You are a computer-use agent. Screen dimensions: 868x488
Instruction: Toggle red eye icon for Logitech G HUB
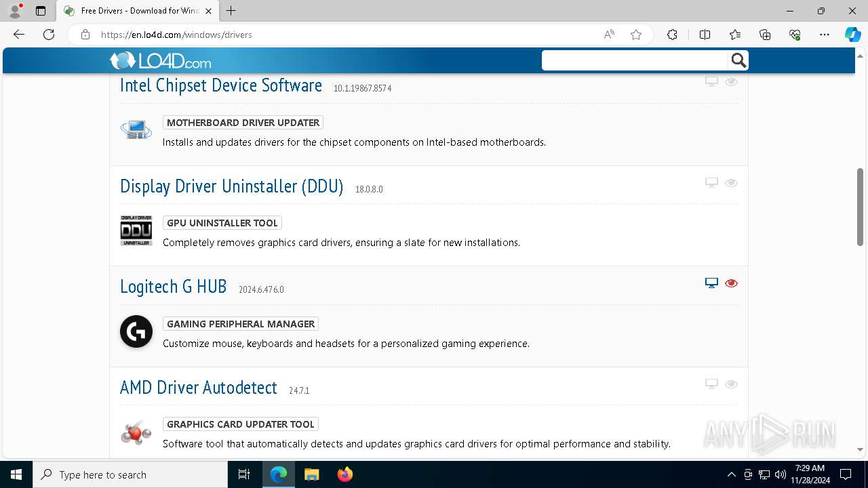(x=731, y=283)
